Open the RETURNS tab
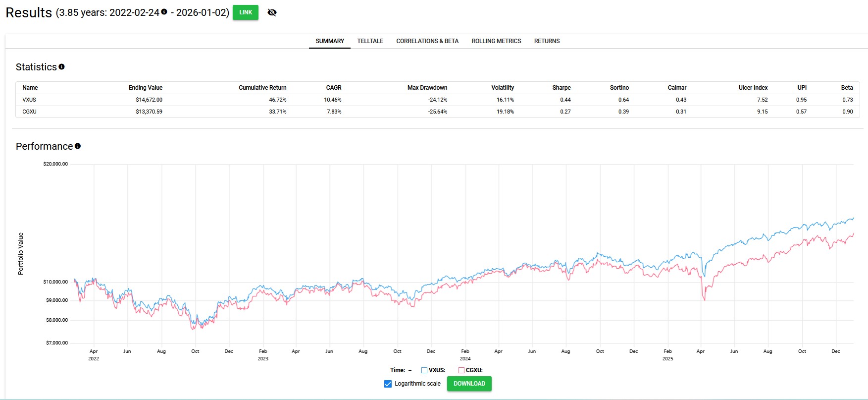Viewport: 868px width, 400px height. coord(547,41)
